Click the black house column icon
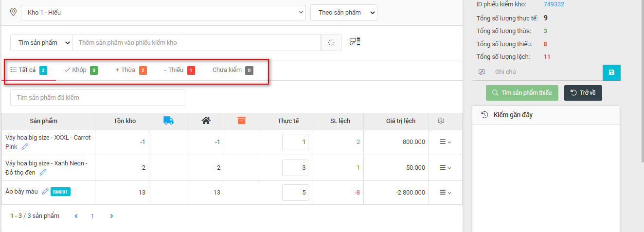 206,121
